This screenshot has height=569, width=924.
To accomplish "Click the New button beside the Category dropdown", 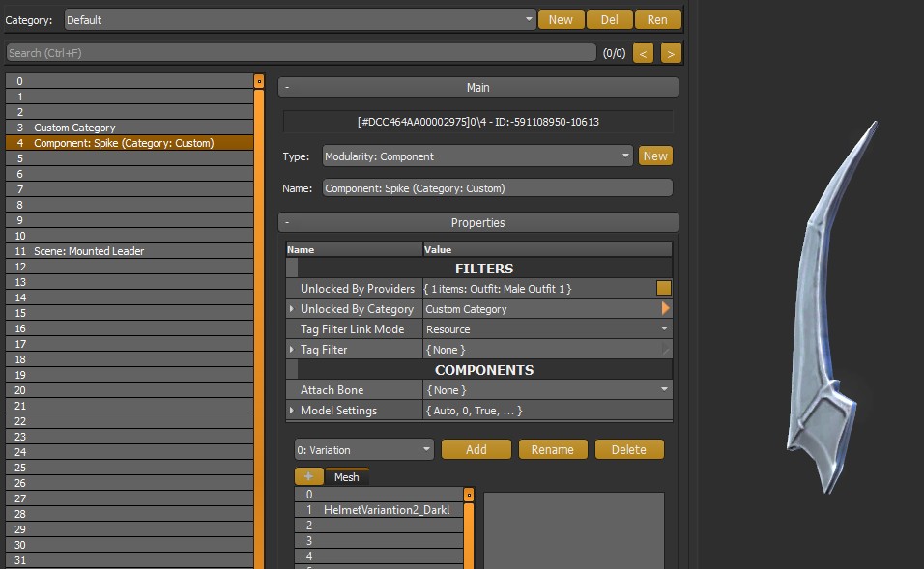I will [561, 18].
